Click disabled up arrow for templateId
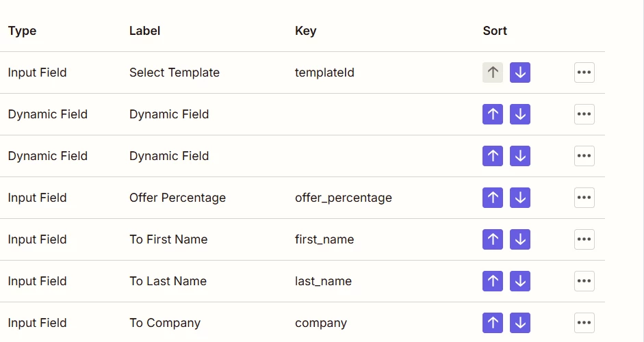Screen dimensions: 644x342 [x=493, y=73]
